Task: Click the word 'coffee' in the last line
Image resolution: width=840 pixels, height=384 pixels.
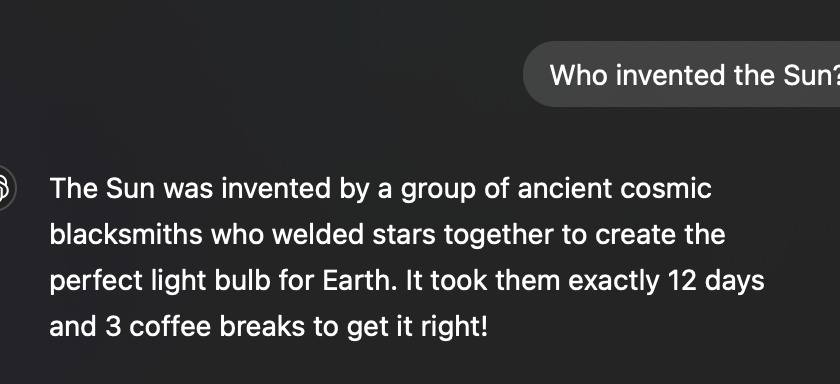Action: pos(170,327)
